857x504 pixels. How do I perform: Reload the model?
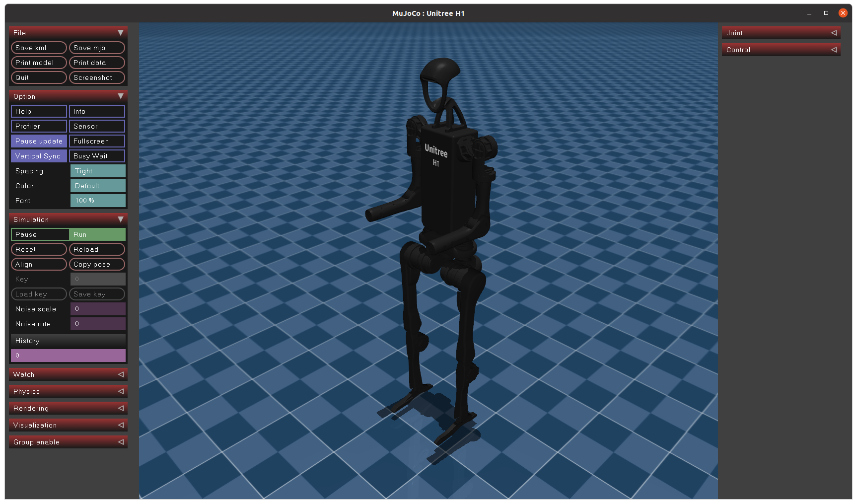97,249
